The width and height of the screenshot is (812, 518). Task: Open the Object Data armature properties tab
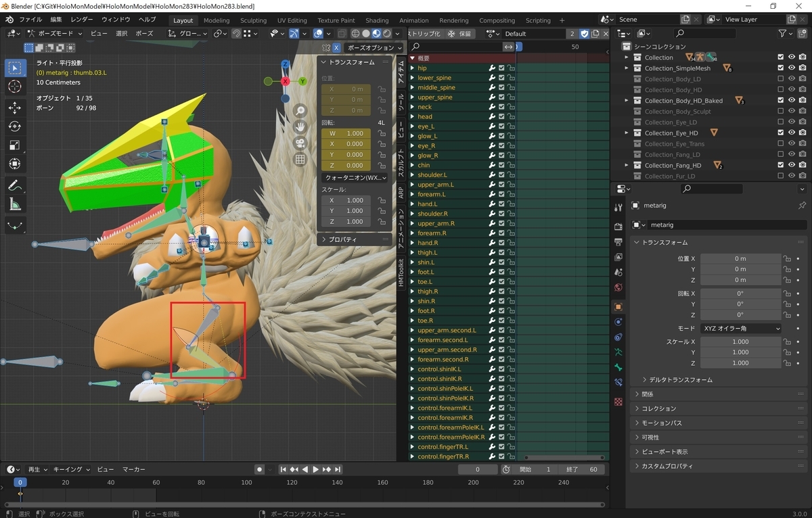coord(618,352)
